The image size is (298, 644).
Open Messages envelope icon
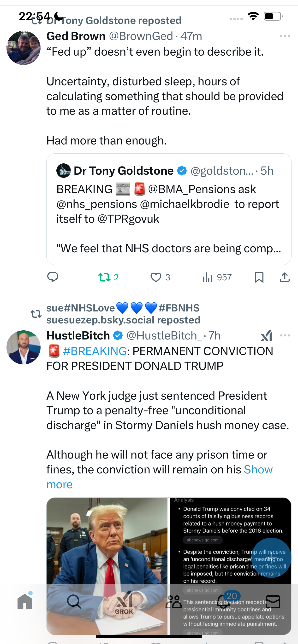click(273, 602)
